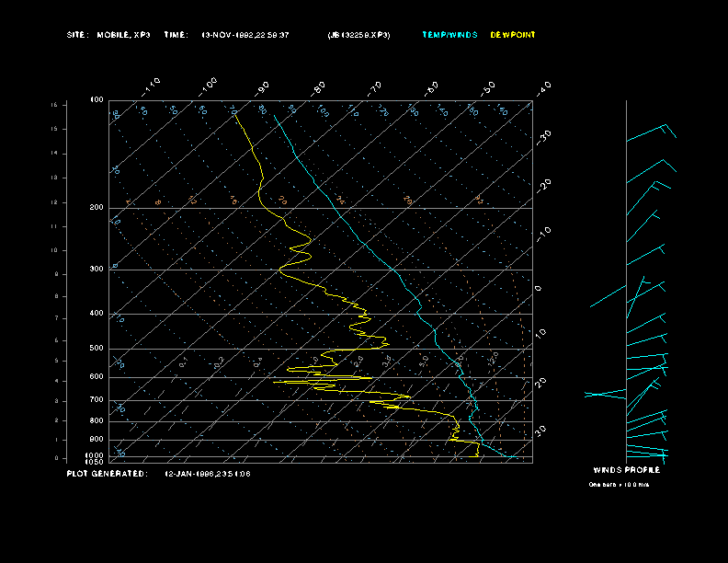
Task: Click the WINDS PROFILE caption
Action: (x=626, y=470)
